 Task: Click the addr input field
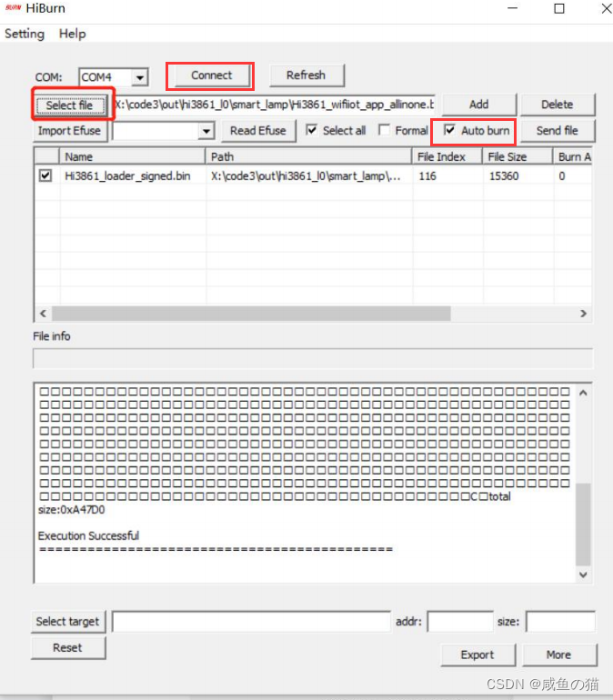coord(460,622)
